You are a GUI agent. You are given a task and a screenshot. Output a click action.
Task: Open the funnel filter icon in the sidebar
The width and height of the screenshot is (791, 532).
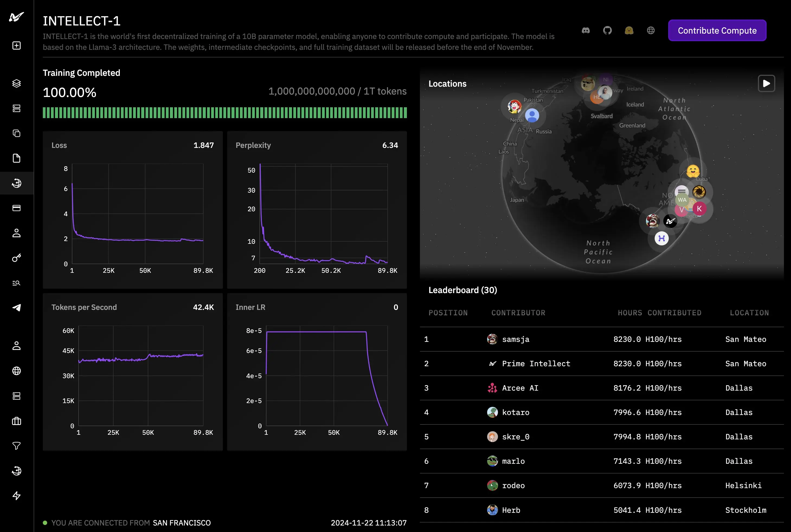(16, 446)
